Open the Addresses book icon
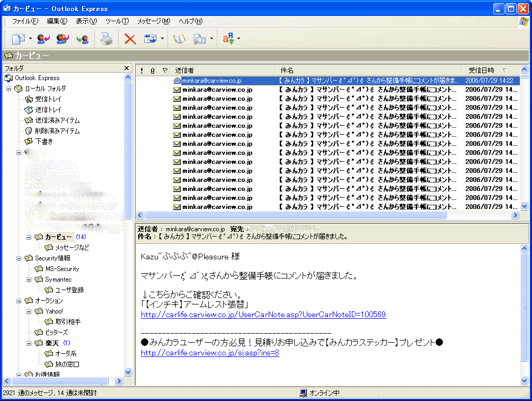The width and height of the screenshot is (532, 401). (179, 39)
